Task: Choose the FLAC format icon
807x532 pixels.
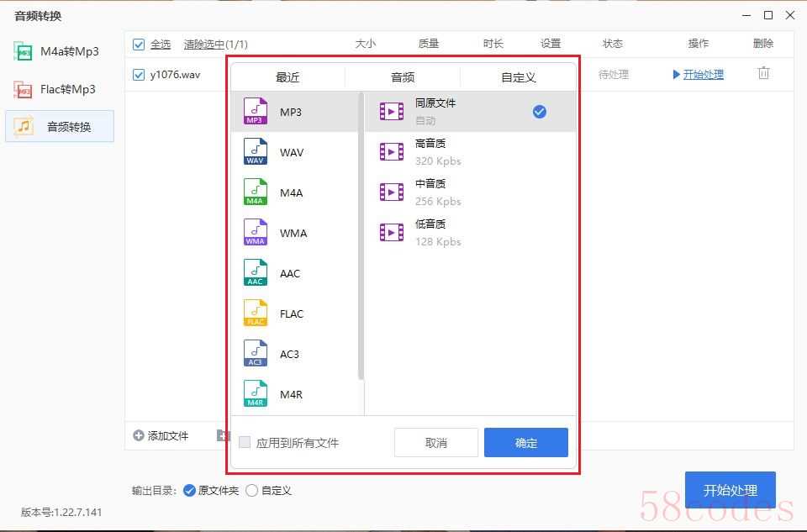Action: (256, 313)
